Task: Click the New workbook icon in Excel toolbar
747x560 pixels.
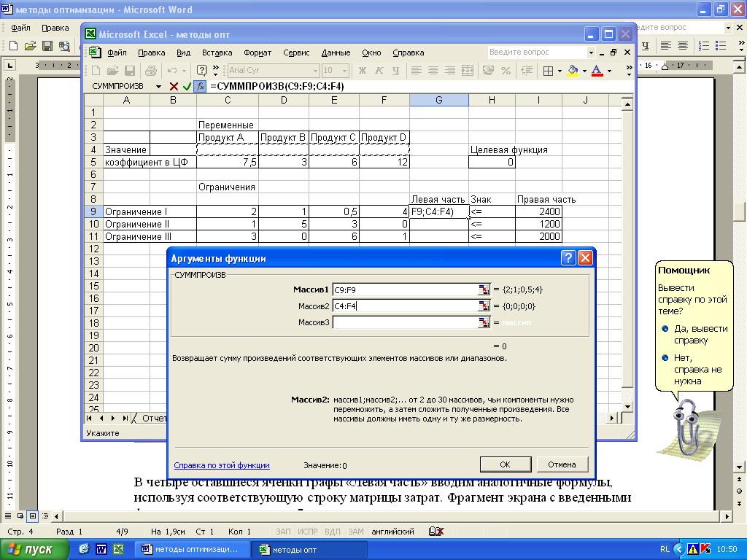Action: pyautogui.click(x=96, y=71)
